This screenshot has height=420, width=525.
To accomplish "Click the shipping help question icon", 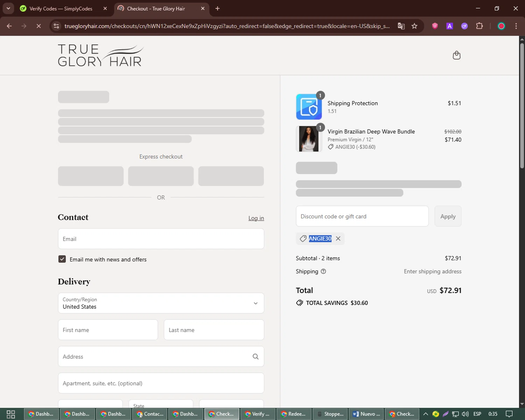I will coord(323,271).
